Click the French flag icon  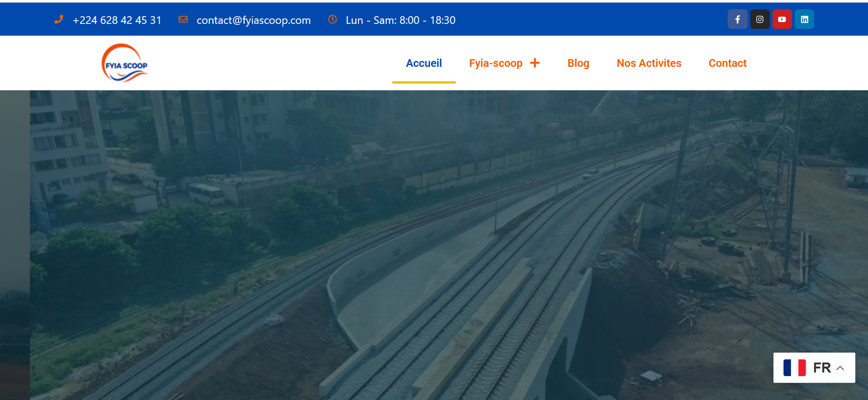[794, 367]
